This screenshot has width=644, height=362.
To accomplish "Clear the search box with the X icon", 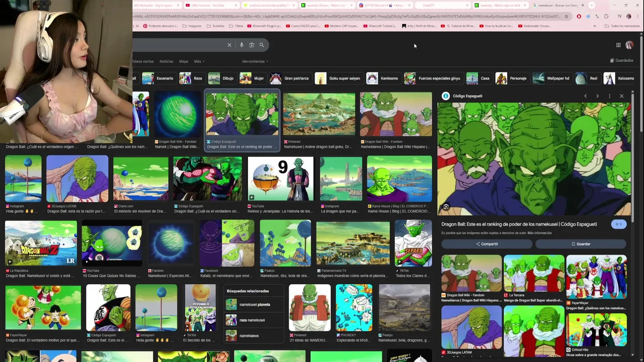I will (x=229, y=45).
